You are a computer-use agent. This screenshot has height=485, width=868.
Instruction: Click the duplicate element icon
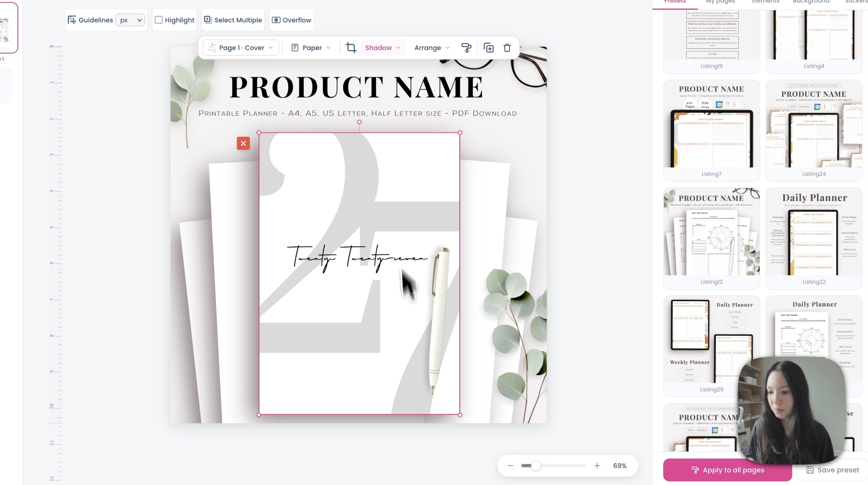[489, 48]
